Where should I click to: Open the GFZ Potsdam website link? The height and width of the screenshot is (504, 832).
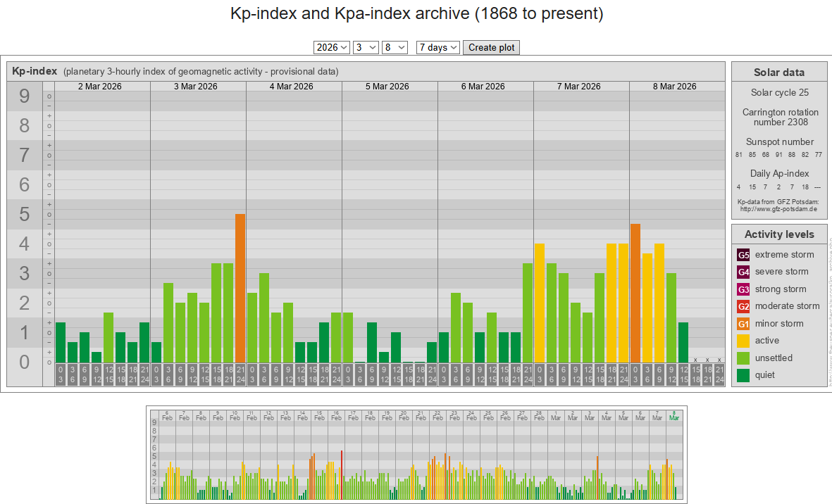778,209
